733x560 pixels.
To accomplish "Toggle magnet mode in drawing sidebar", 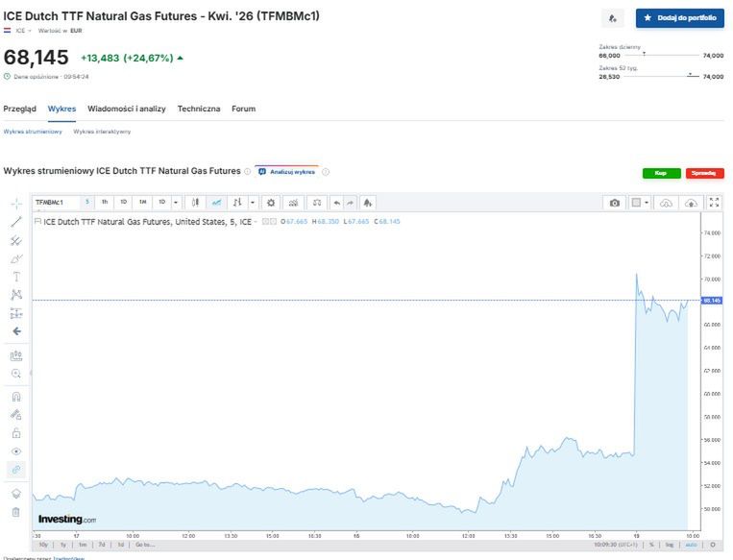I will [x=16, y=397].
